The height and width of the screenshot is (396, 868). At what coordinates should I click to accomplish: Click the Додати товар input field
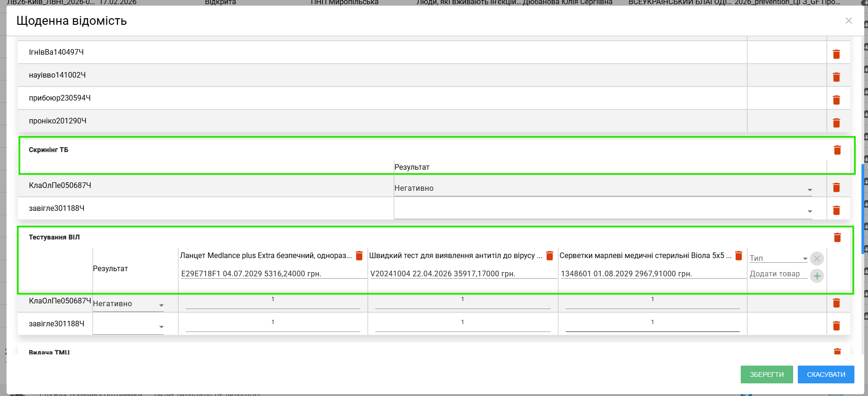point(778,274)
